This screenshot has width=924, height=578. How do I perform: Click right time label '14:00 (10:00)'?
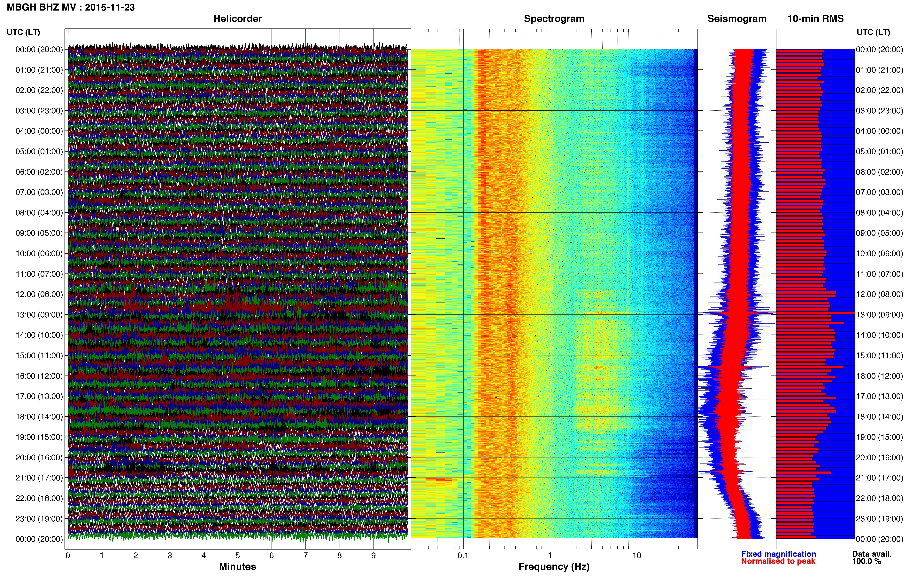point(879,335)
